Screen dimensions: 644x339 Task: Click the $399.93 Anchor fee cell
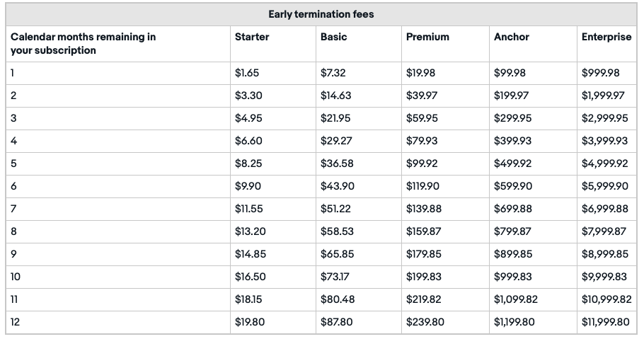(513, 141)
